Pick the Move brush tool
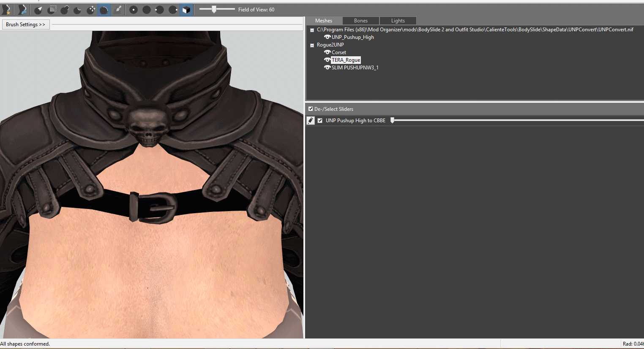 coord(91,10)
